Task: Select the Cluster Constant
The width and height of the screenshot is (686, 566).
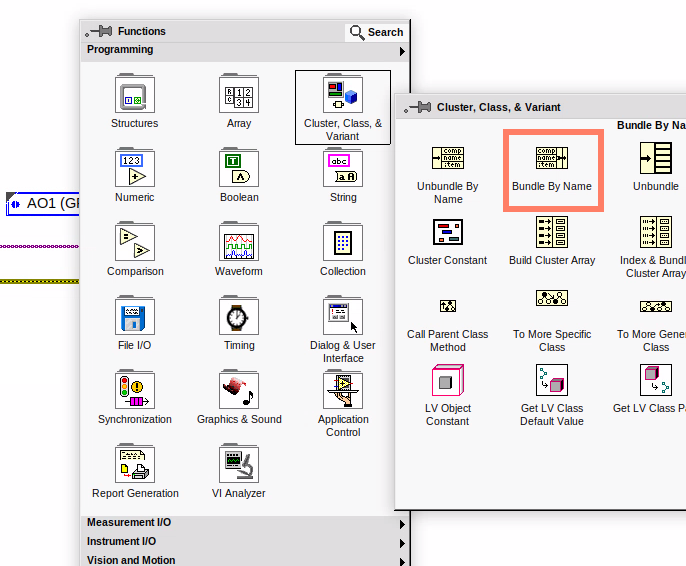Action: [448, 232]
